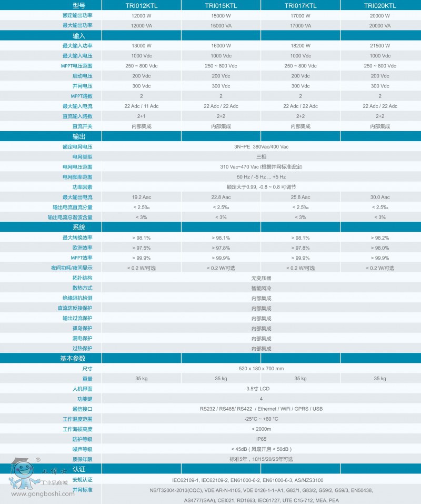Click the 21500 W max input power value
Screen dimensions: 421x504
(379, 46)
